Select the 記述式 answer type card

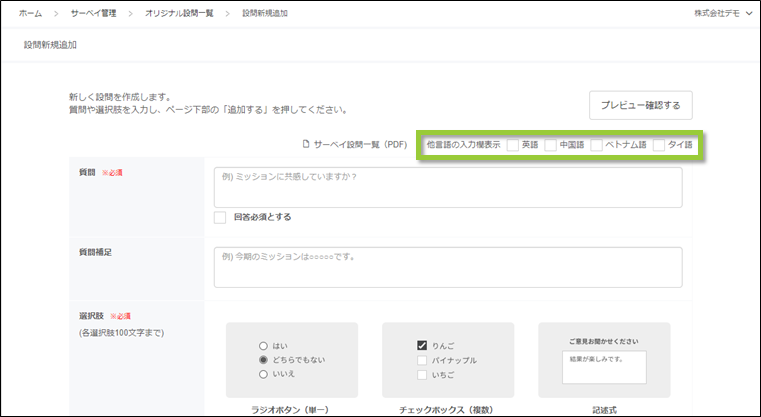(603, 360)
